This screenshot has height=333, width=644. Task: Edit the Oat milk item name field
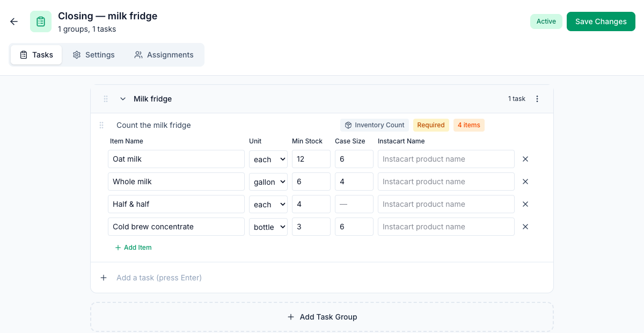(176, 159)
